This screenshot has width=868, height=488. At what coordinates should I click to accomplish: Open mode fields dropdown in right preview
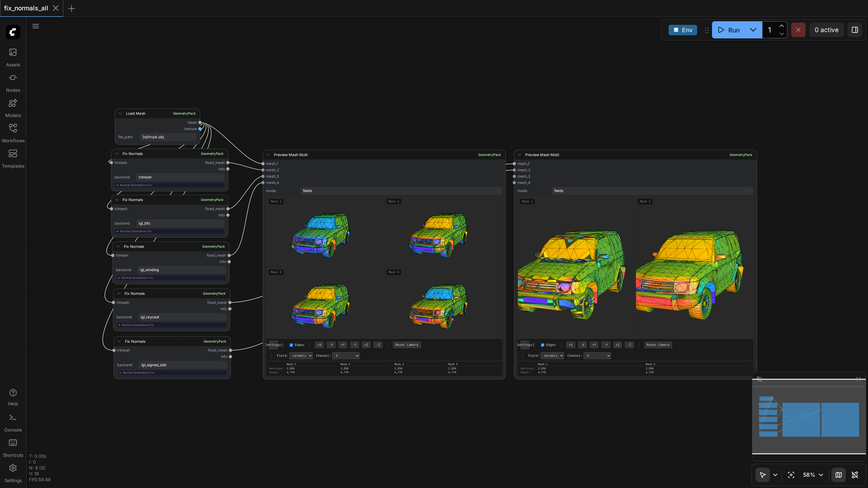[652, 191]
